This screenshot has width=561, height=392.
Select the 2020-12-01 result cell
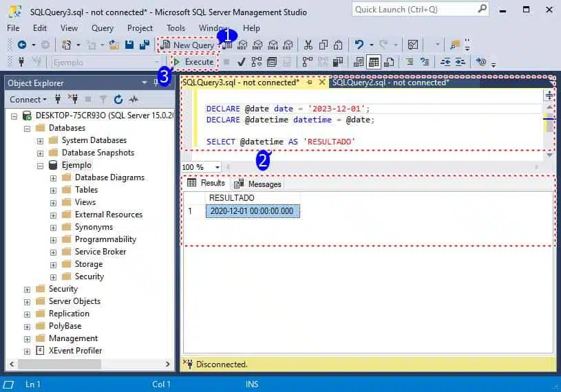(252, 211)
